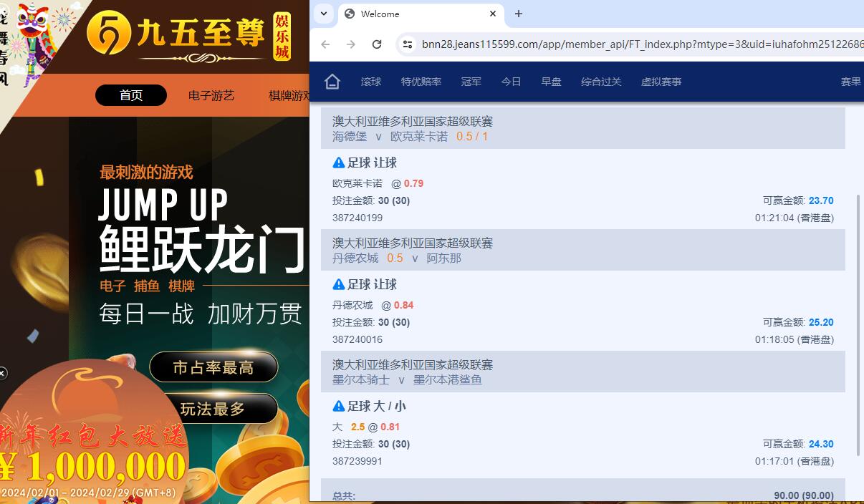Image resolution: width=864 pixels, height=504 pixels.
Task: Click warning icon beside 丹德农城 足球 让球
Action: click(339, 284)
